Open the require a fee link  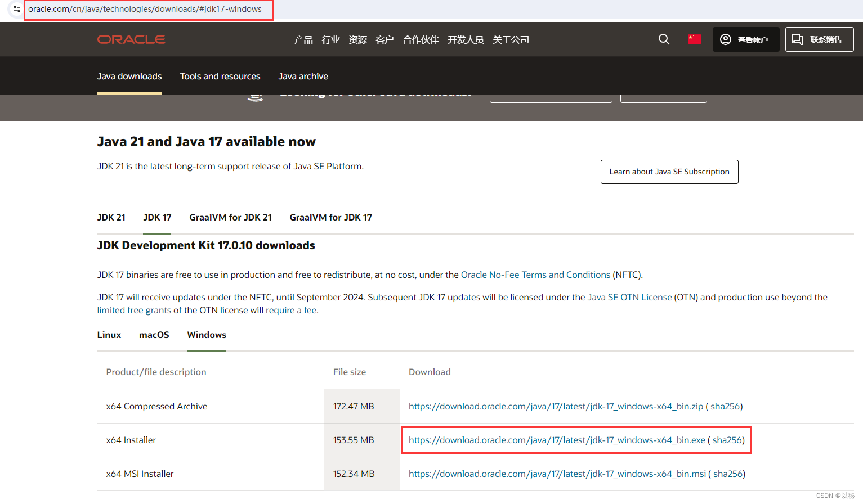(291, 310)
